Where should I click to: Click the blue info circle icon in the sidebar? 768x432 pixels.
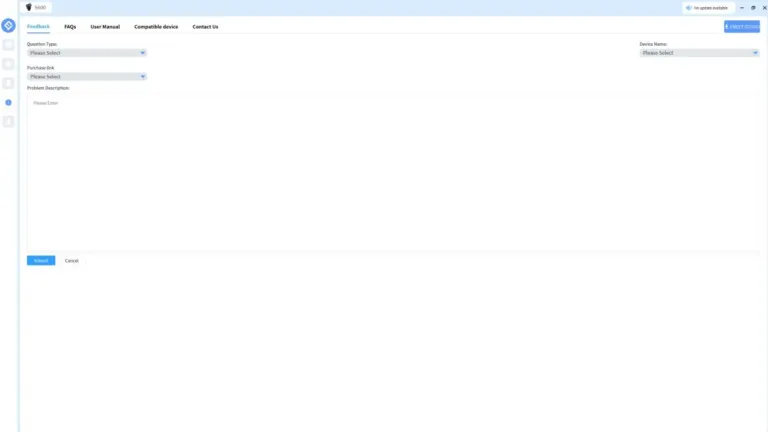[x=8, y=102]
